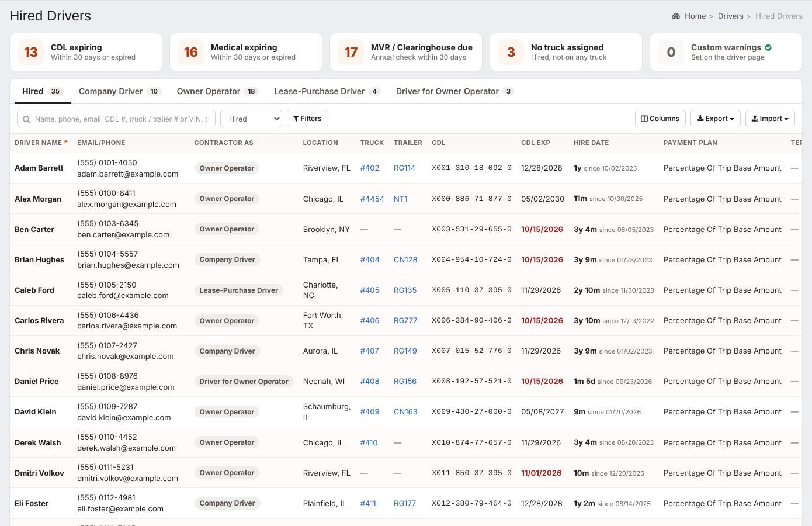
Task: Open truck #402 link
Action: [370, 168]
